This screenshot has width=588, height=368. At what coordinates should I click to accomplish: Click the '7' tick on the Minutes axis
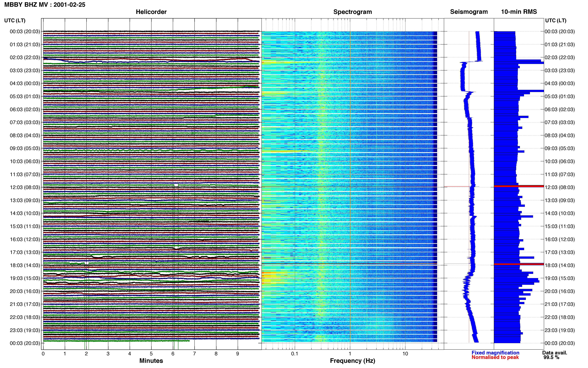pyautogui.click(x=195, y=354)
